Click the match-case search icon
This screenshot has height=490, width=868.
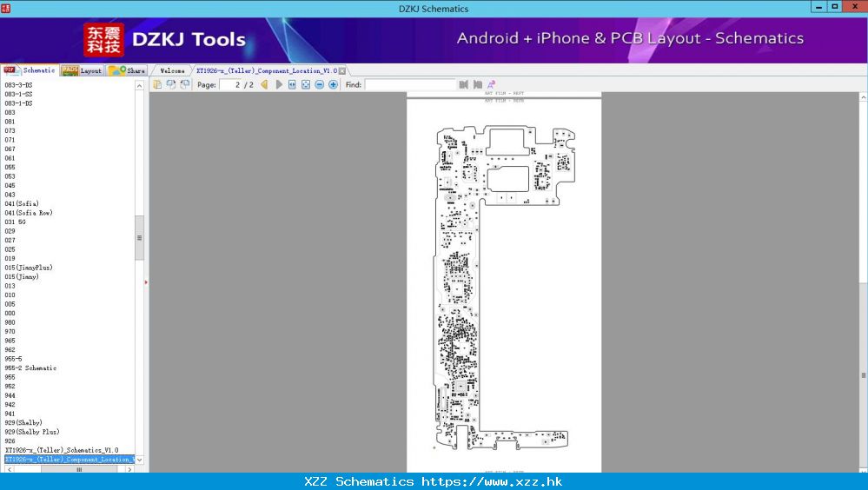[x=491, y=85]
